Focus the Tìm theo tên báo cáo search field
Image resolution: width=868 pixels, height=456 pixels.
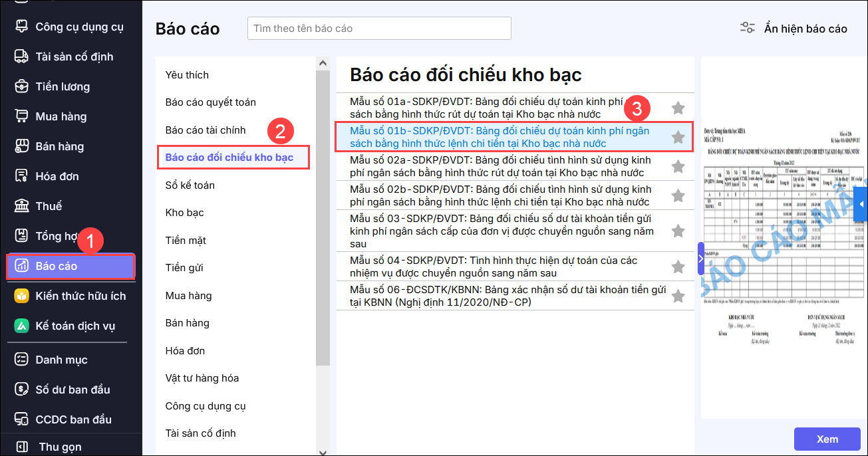tap(378, 29)
